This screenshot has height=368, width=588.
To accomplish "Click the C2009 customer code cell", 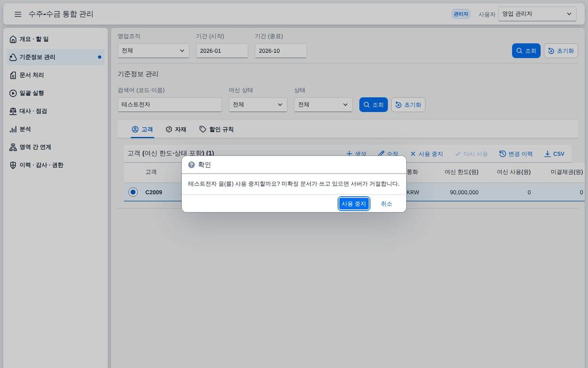I will pyautogui.click(x=154, y=192).
